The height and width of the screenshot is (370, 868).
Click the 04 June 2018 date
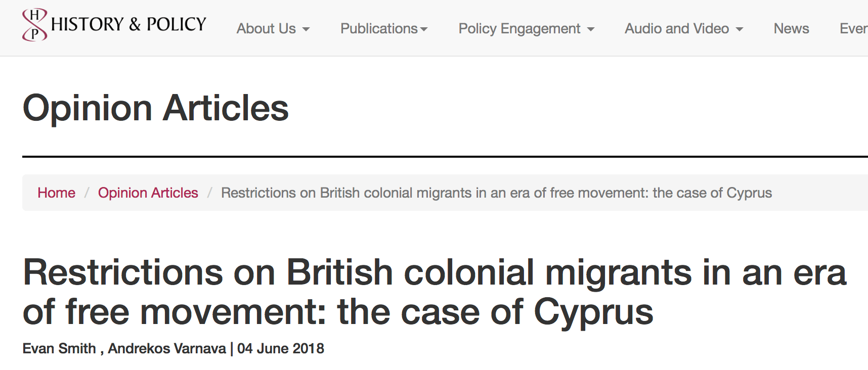coord(281,349)
